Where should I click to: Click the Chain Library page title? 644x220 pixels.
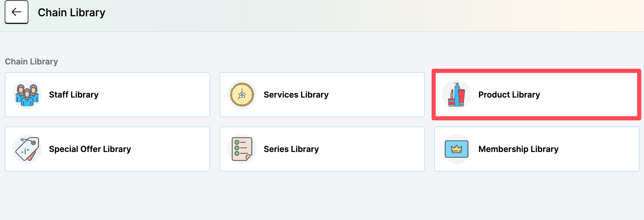(x=71, y=12)
